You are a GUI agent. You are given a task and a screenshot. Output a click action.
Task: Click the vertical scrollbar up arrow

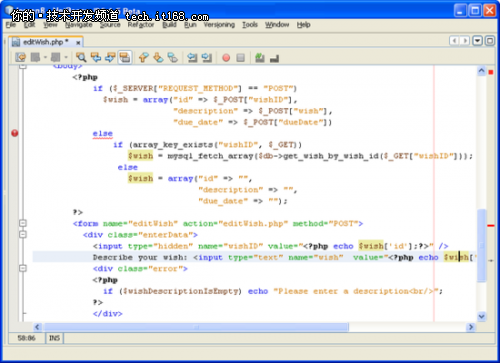pyautogui.click(x=481, y=71)
